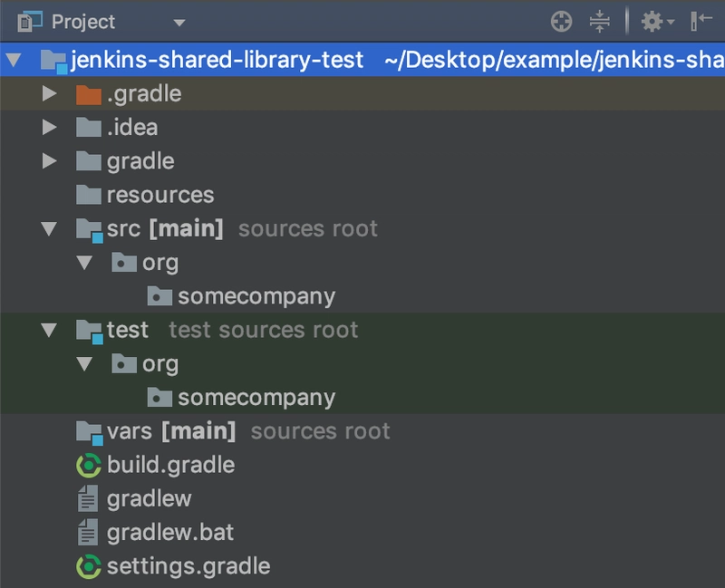725x588 pixels.
Task: Click the .idea folder icon
Action: 89,127
